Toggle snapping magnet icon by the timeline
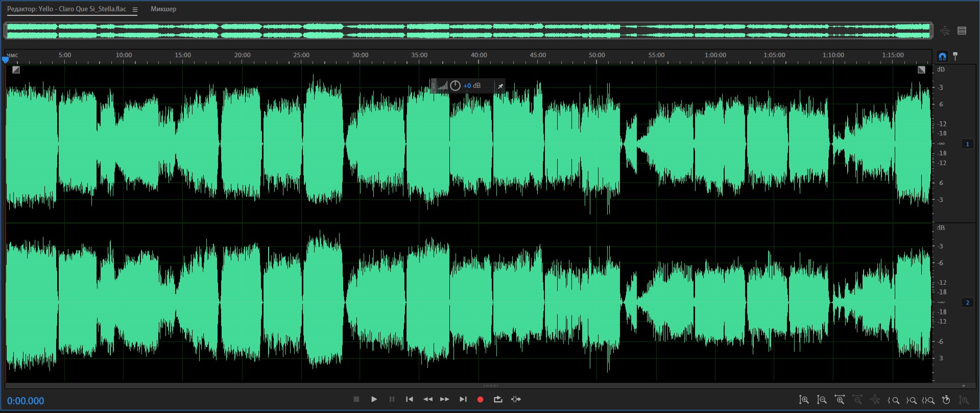 click(942, 56)
